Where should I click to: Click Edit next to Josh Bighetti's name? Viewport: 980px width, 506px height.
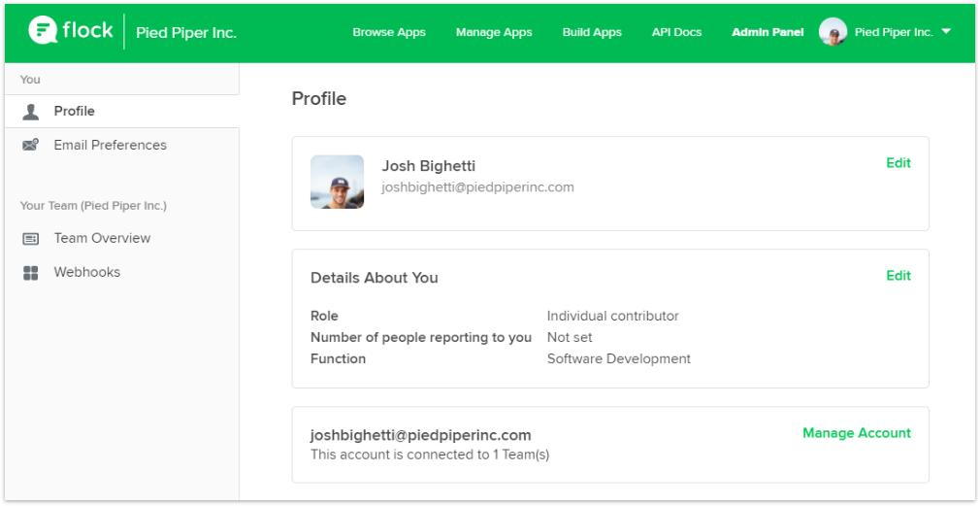[x=898, y=163]
